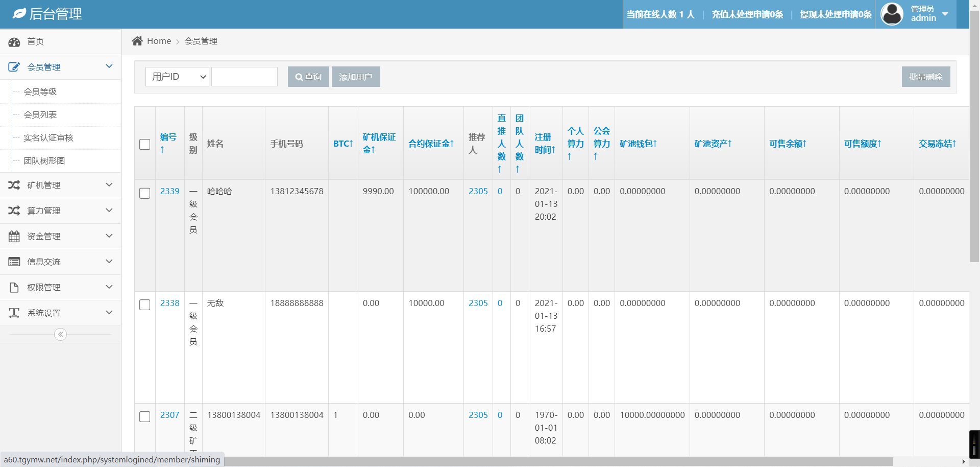This screenshot has width=980, height=467.
Task: Open the 用户ID search field dropdown
Action: pos(177,77)
